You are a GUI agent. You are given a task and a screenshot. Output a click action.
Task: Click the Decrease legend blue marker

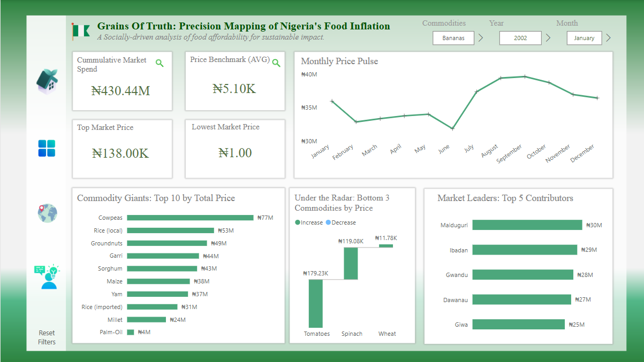click(328, 222)
